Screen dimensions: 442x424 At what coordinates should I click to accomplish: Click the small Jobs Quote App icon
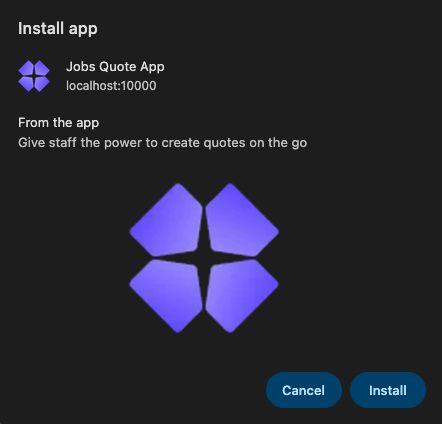click(34, 76)
